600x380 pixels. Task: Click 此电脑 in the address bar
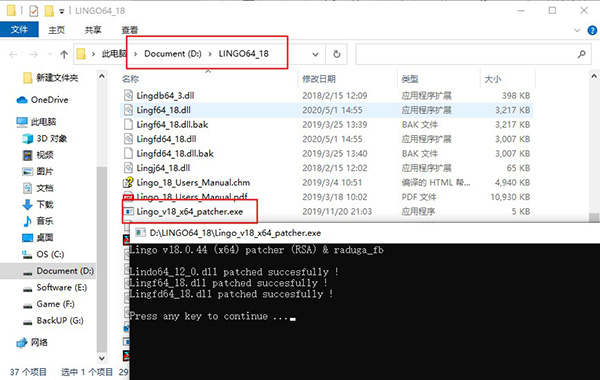[114, 54]
